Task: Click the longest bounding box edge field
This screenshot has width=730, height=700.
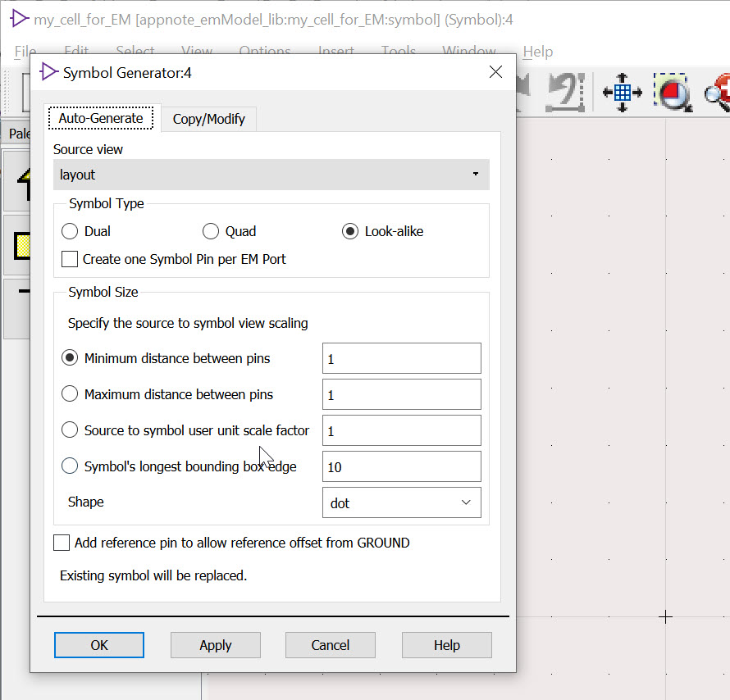Action: click(401, 466)
